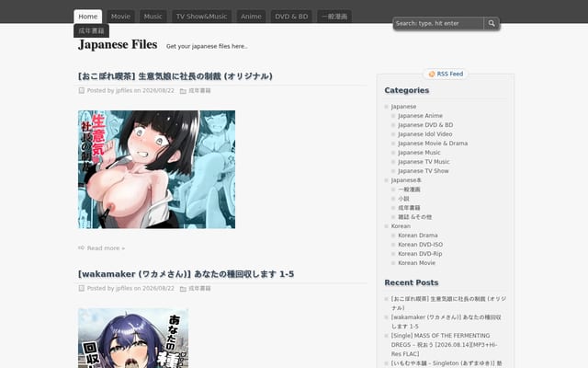Open the Singleton entry in Recent Posts
Image resolution: width=588 pixels, height=368 pixels.
point(447,363)
